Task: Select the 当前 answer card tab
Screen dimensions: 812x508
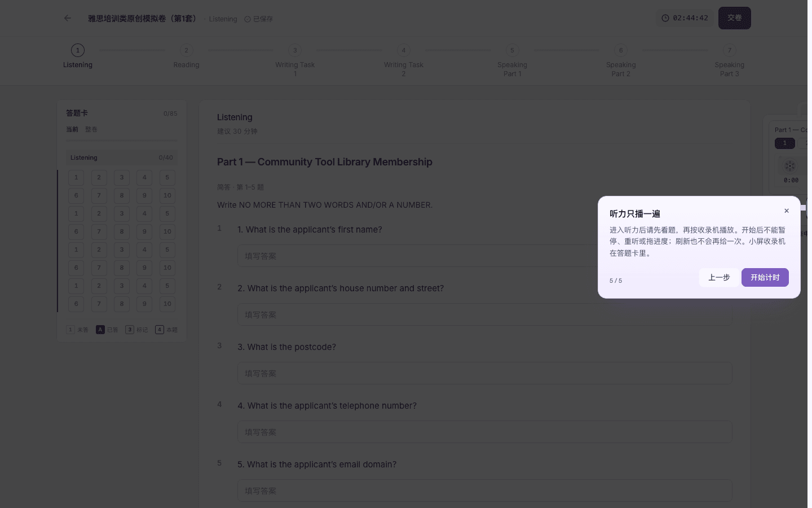Action: (x=72, y=129)
